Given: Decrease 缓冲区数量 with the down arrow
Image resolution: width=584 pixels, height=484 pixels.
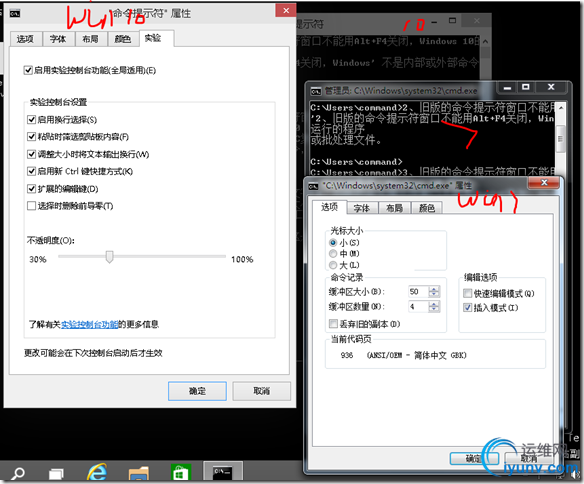Looking at the screenshot, I should [x=434, y=309].
